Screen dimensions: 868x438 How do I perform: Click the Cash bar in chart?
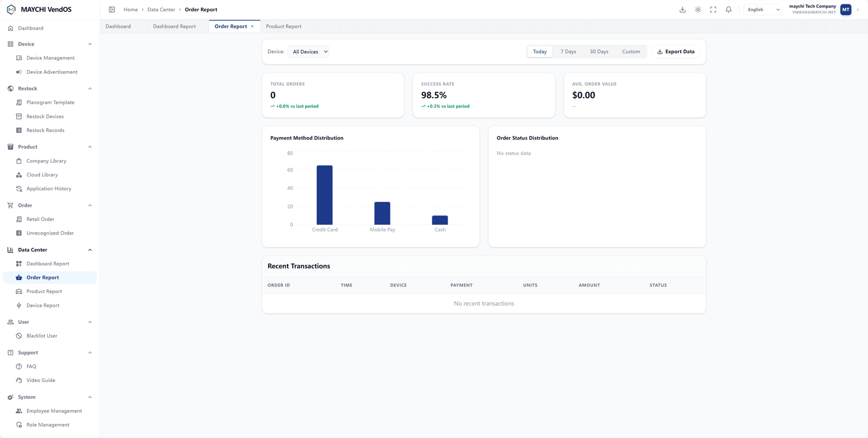440,220
